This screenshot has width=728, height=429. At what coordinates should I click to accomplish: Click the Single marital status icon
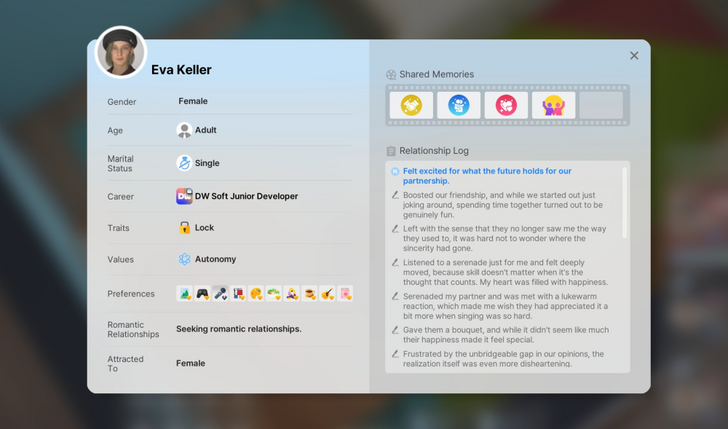[184, 163]
